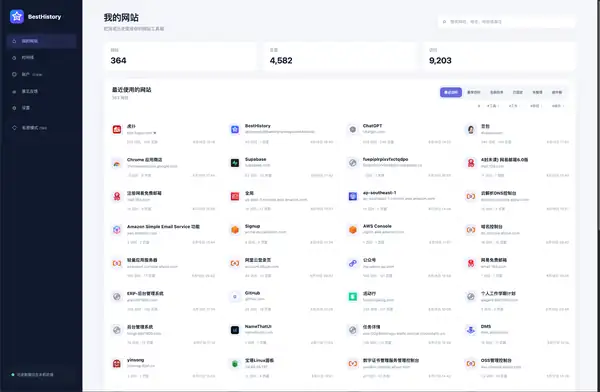Click the magnifier icon in search box
Image resolution: width=600 pixels, height=392 pixels.
pyautogui.click(x=444, y=22)
